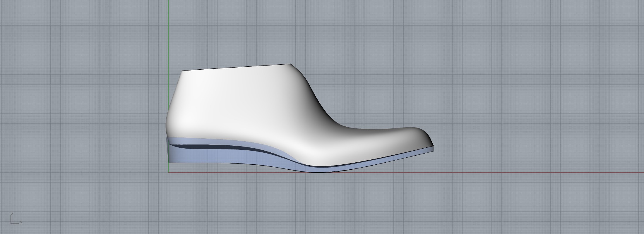Viewport: 644px width, 234px height.
Task: Click the rear top corner of the last
Action: click(x=182, y=71)
